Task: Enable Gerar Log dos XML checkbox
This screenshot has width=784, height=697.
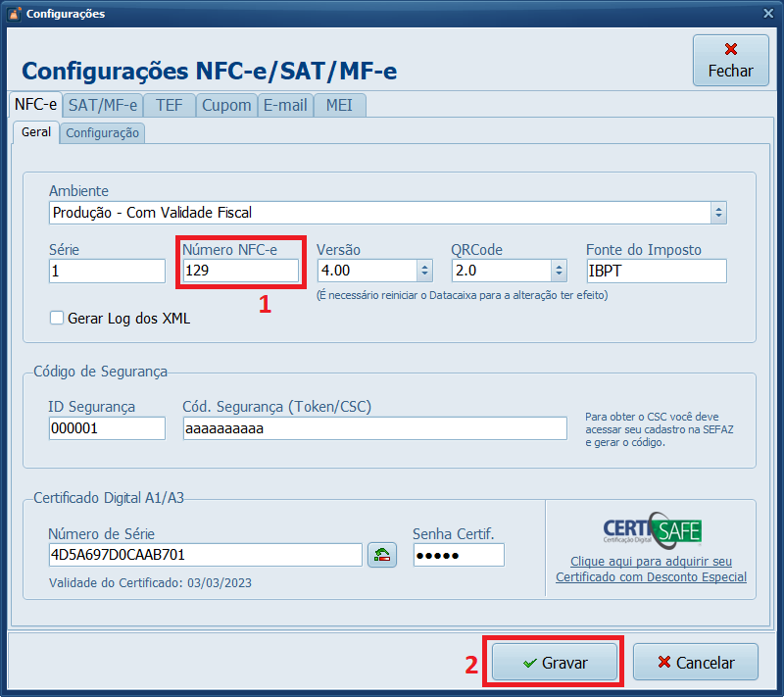Action: [x=57, y=318]
